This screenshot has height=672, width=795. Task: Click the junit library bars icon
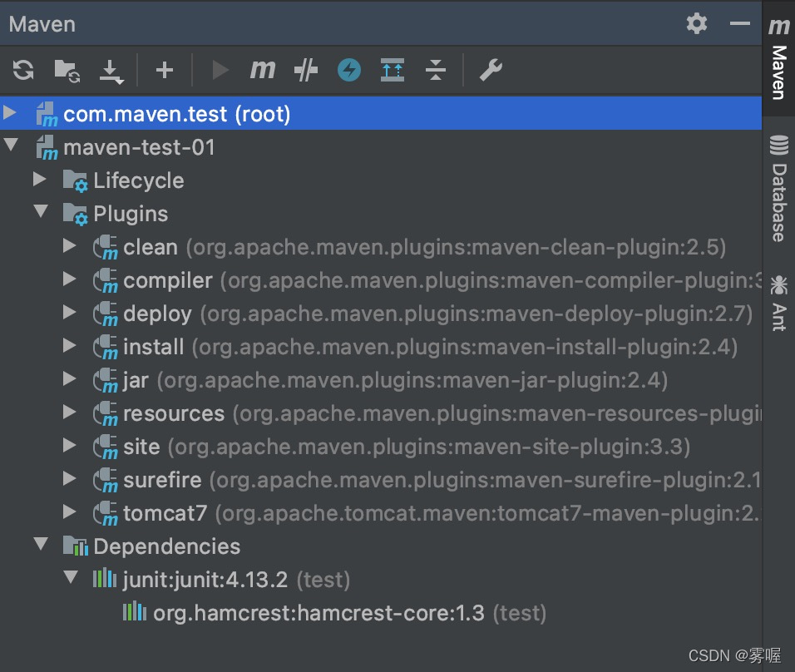(105, 578)
